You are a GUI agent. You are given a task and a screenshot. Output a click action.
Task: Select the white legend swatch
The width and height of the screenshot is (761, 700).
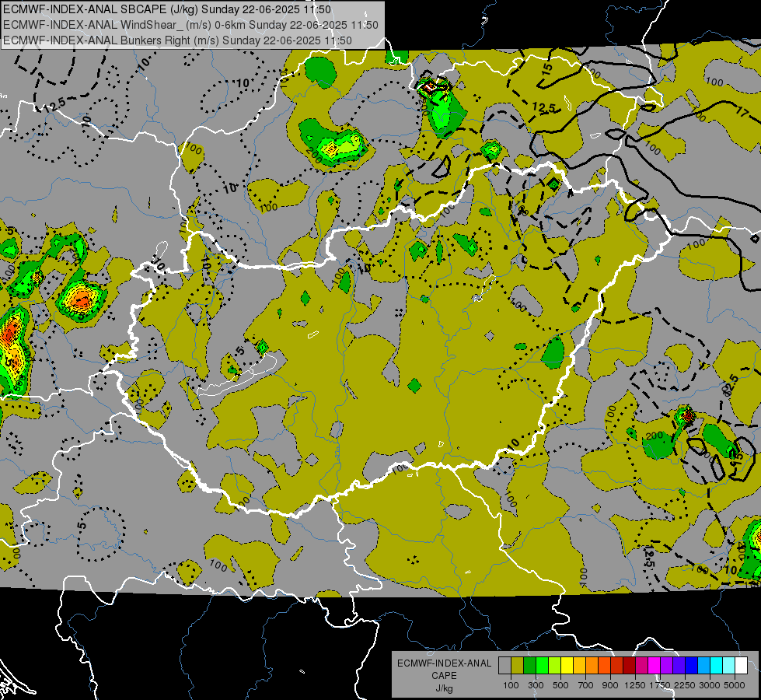tap(742, 666)
